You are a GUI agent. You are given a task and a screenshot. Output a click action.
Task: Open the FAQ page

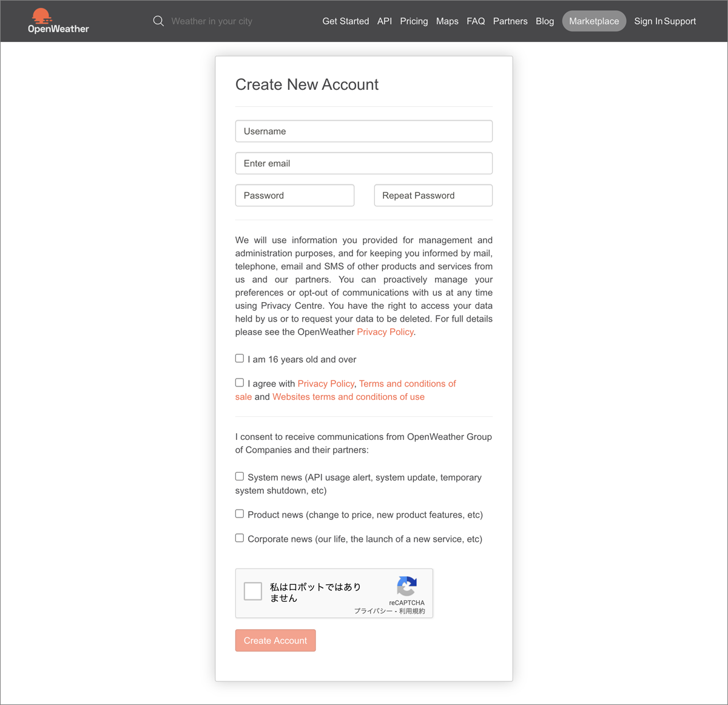point(476,21)
